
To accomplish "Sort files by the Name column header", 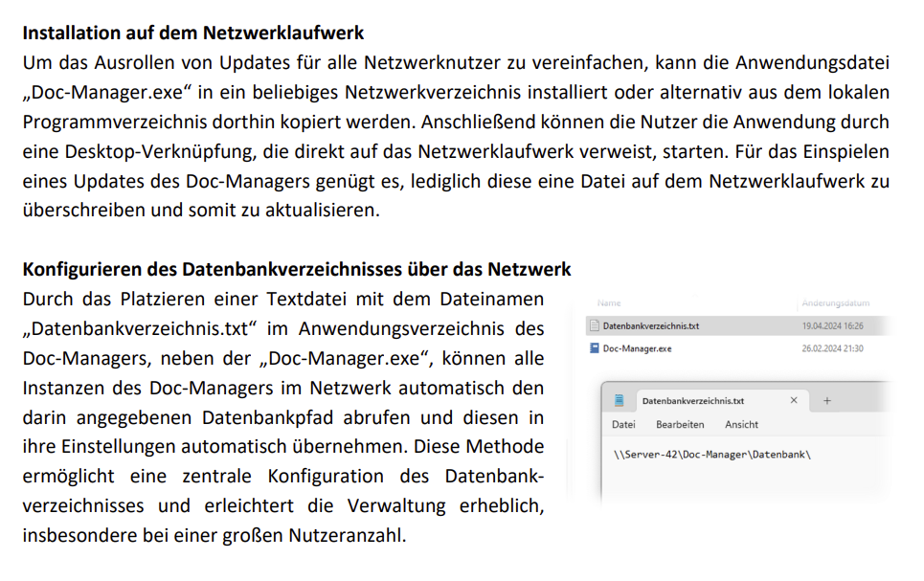I will pos(609,302).
